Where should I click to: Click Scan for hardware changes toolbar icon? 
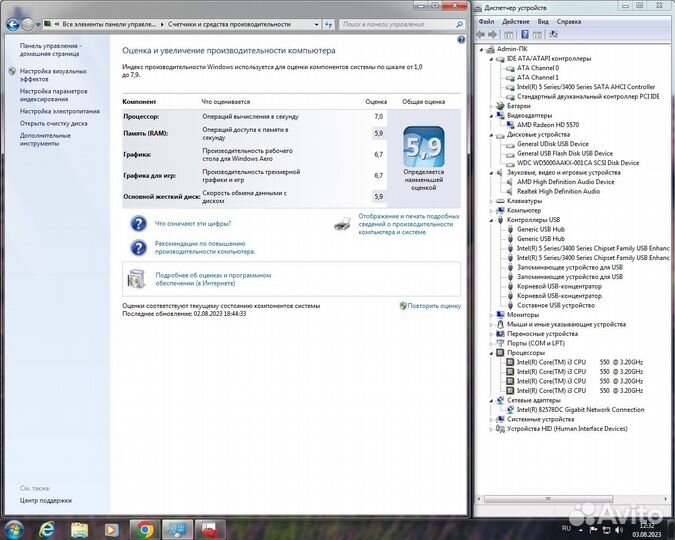(554, 34)
